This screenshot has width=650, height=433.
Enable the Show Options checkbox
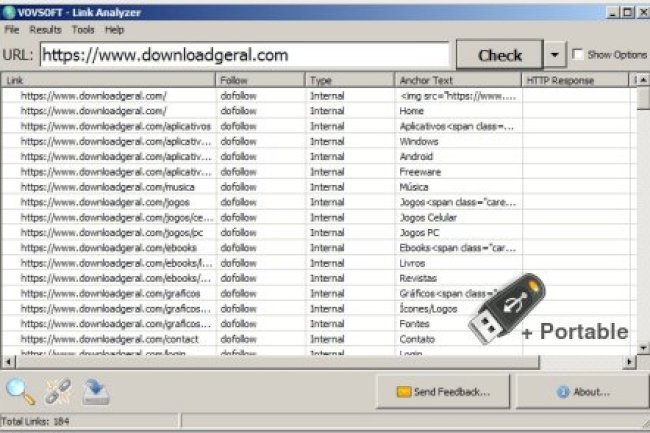[x=578, y=55]
